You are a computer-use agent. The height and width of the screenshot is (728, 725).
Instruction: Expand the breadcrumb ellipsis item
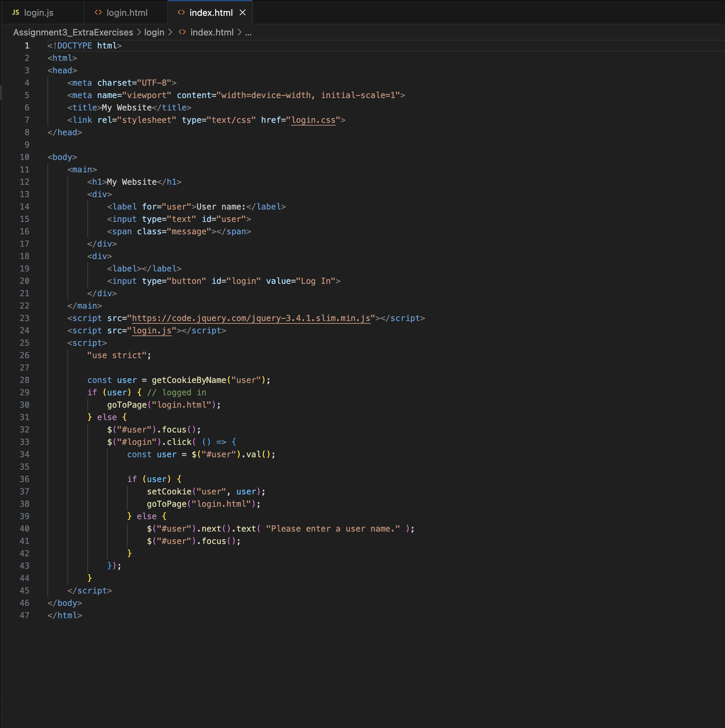(248, 32)
